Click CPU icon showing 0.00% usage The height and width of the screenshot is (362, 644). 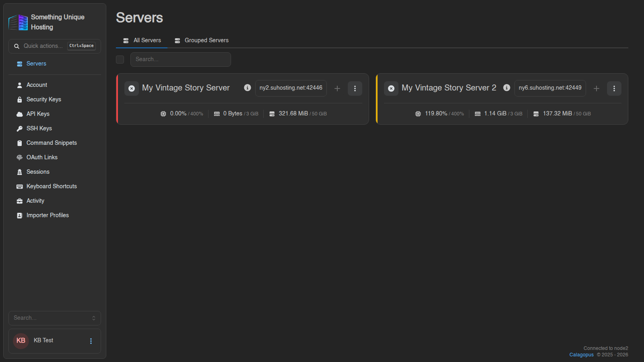[x=163, y=114]
